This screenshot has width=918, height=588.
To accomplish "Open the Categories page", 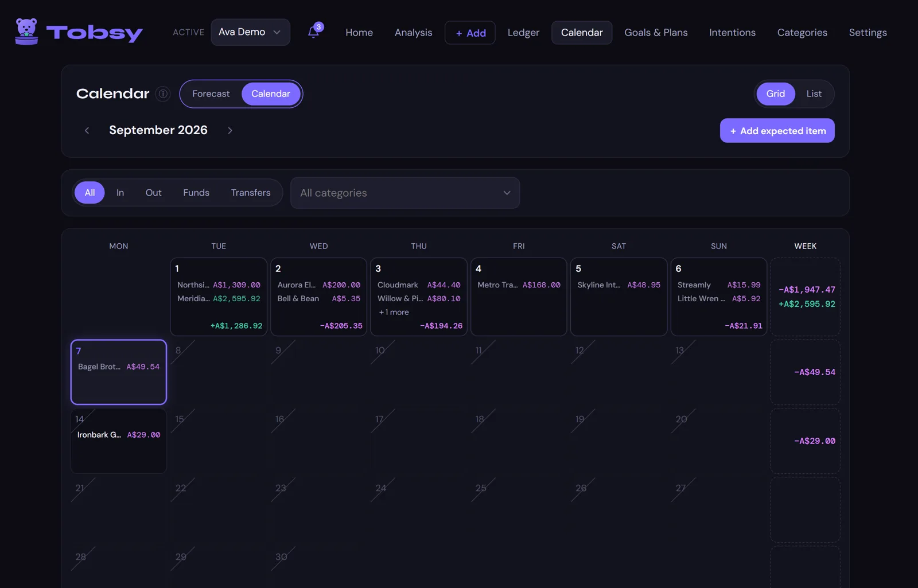I will (x=802, y=33).
